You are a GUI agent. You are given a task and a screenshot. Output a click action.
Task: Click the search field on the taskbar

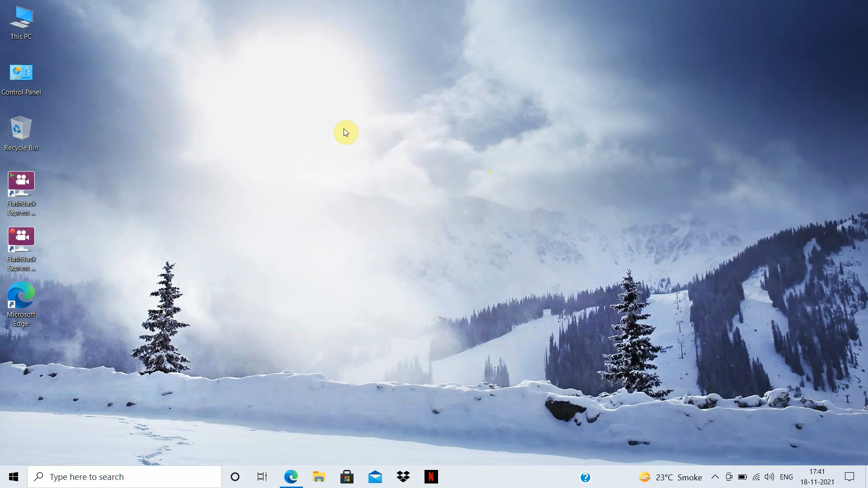pos(124,477)
